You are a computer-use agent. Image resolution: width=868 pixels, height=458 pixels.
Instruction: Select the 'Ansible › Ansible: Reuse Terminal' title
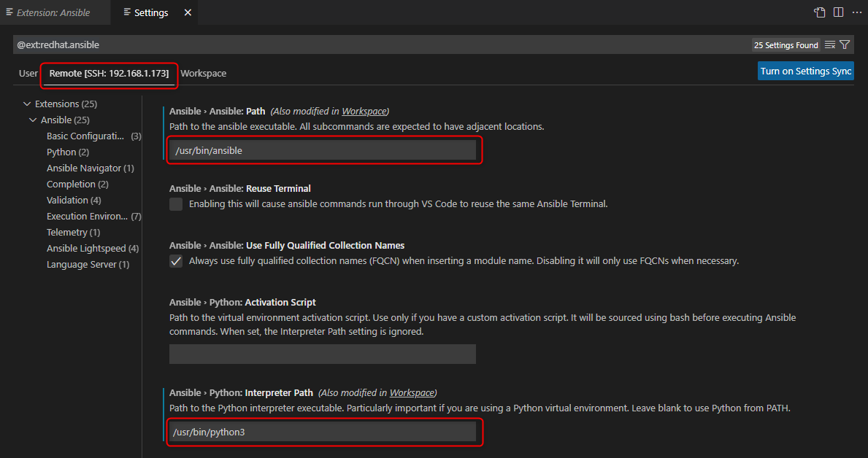tap(240, 189)
